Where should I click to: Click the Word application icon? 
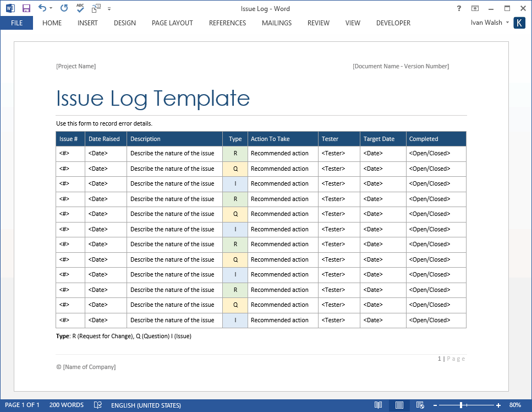tap(10, 8)
